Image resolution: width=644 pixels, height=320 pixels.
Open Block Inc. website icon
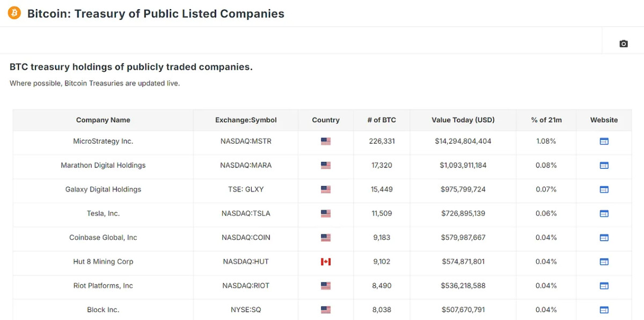tap(604, 310)
